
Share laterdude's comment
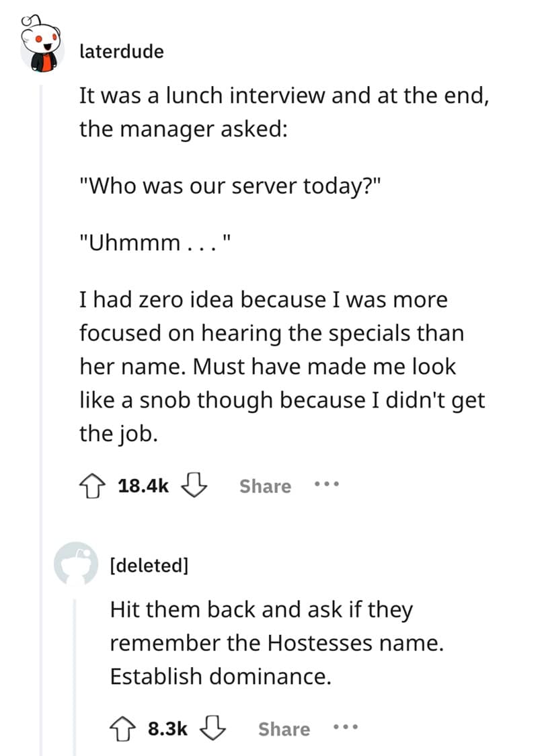click(x=264, y=486)
